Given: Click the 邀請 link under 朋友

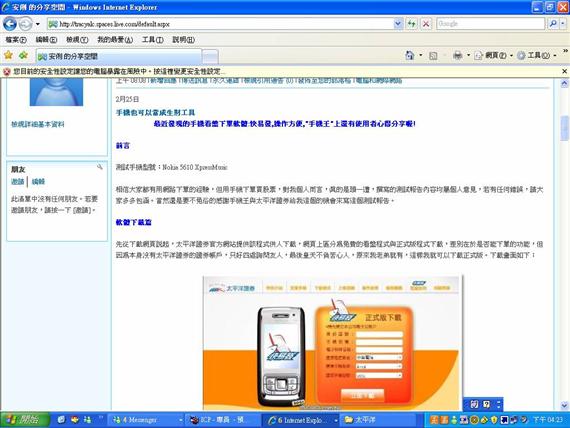Looking at the screenshot, I should coord(17,181).
